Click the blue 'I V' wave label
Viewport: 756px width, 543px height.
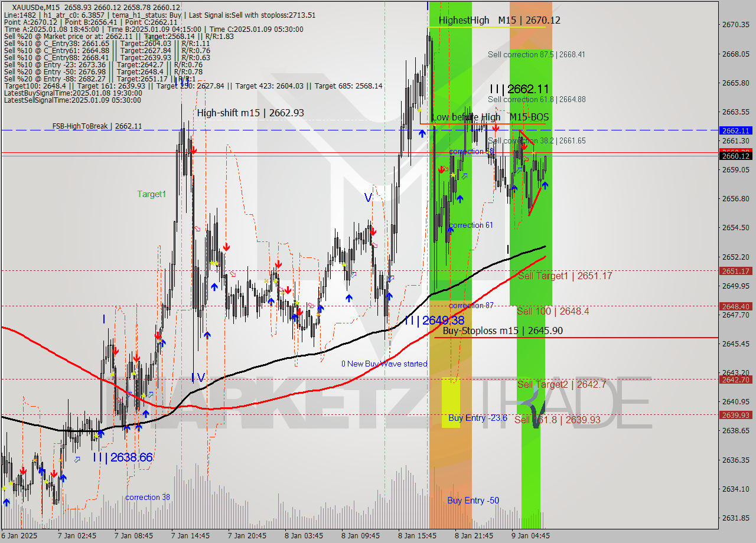click(x=198, y=377)
